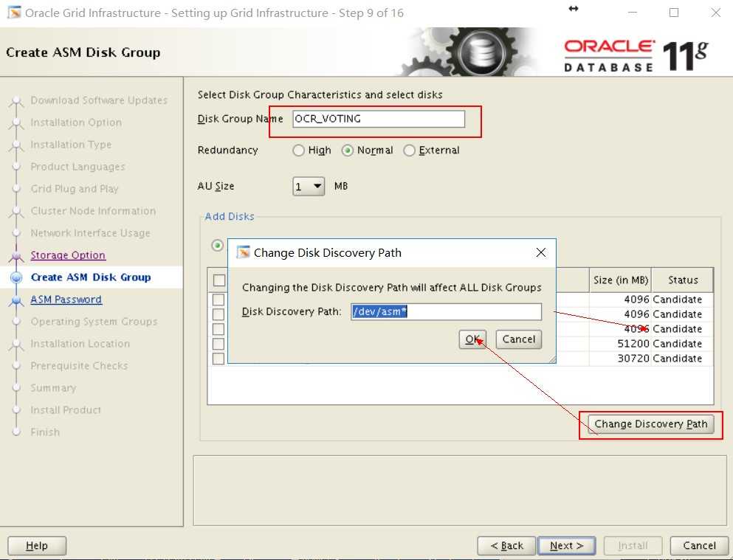Go to the ASM Password step link

tap(66, 300)
